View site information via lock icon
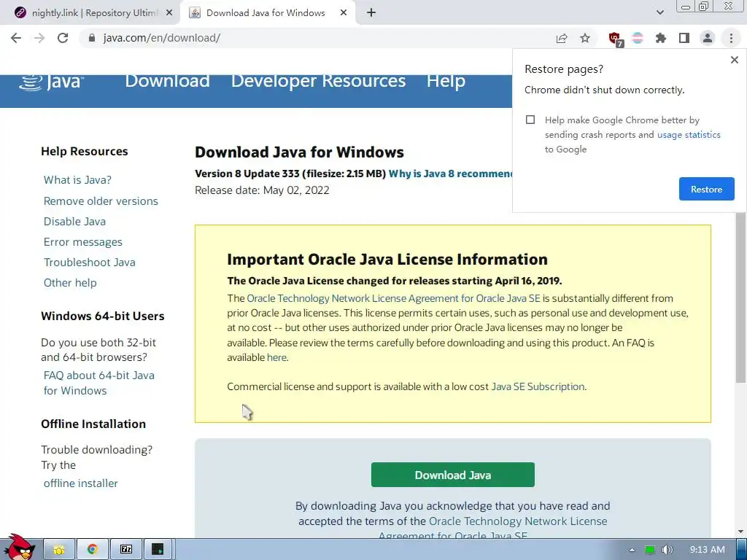This screenshot has height=560, width=747. (92, 38)
